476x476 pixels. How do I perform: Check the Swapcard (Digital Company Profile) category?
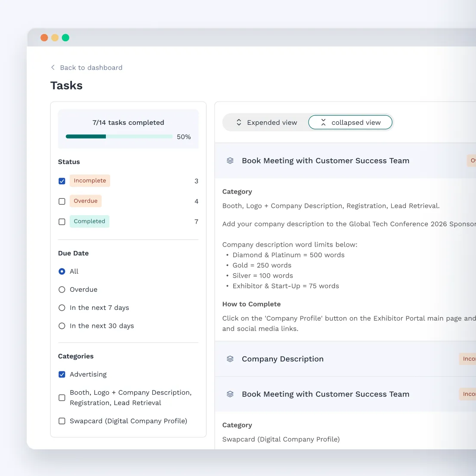click(62, 421)
